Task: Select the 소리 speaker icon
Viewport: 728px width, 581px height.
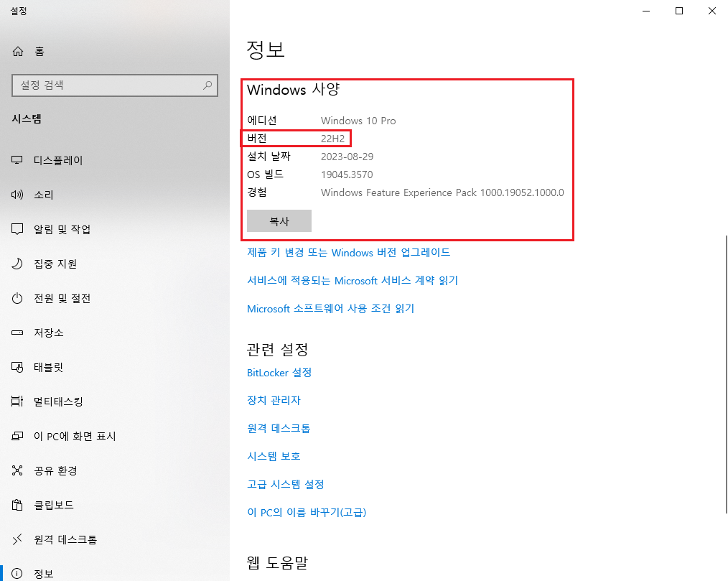Action: coord(17,195)
